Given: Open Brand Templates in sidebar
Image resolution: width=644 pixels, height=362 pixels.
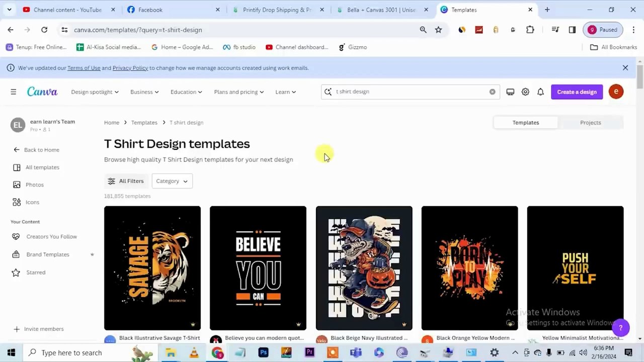Looking at the screenshot, I should coord(41,254).
